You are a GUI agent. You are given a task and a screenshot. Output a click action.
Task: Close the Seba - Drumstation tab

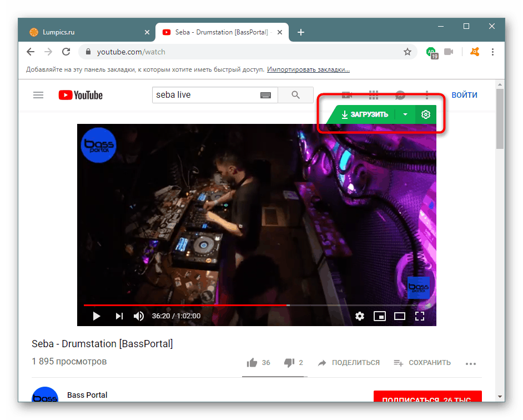point(280,32)
